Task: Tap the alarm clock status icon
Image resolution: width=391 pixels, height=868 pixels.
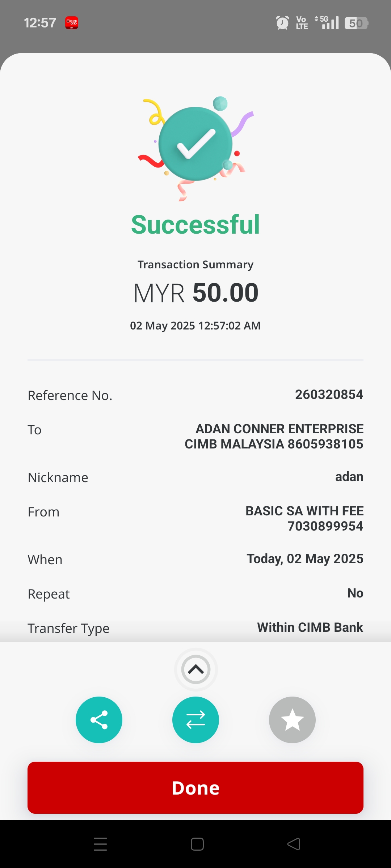Action: pyautogui.click(x=282, y=23)
